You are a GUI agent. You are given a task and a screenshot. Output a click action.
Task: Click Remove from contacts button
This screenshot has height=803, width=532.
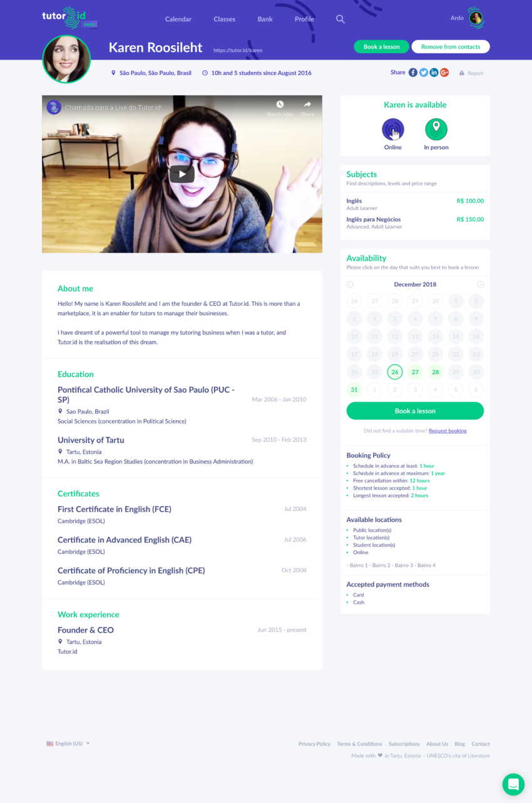click(451, 47)
